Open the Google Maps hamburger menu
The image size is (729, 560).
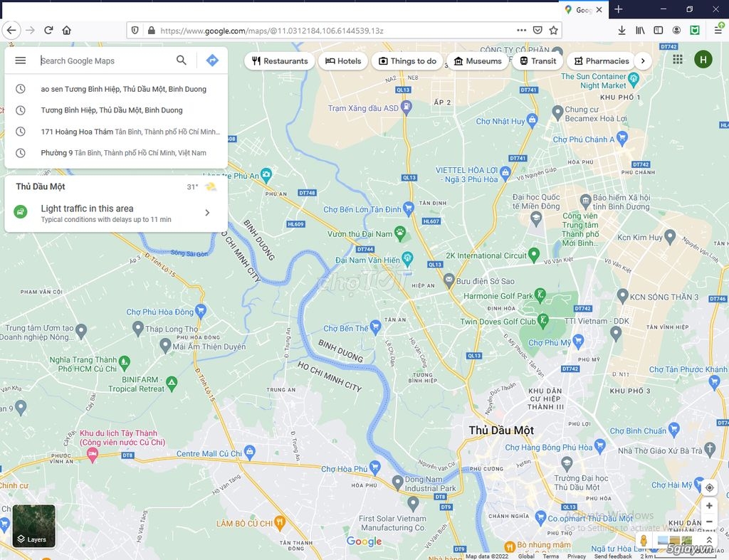coord(21,60)
